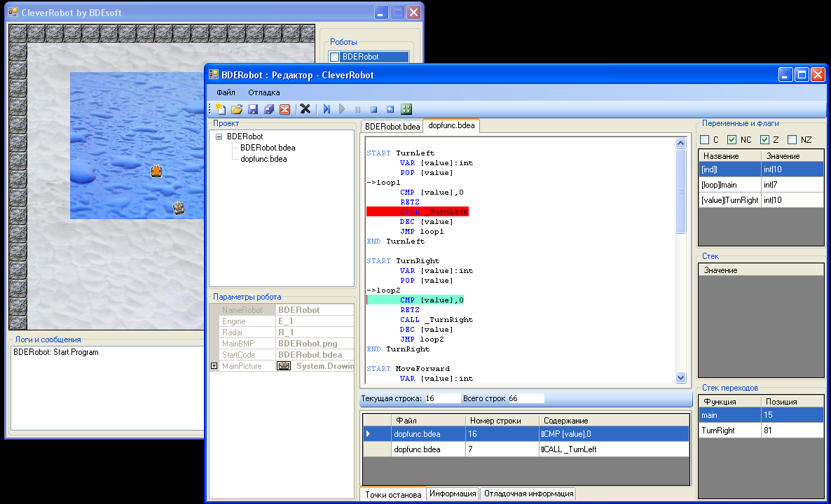Image resolution: width=831 pixels, height=504 pixels.
Task: Click the new file toolbar icon
Action: coord(221,109)
